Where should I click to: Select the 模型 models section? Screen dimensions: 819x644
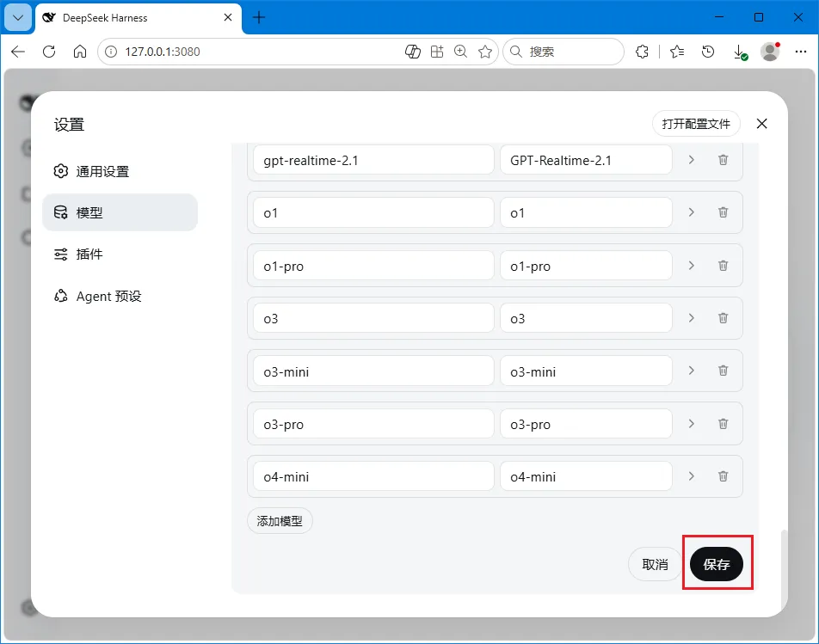[120, 212]
